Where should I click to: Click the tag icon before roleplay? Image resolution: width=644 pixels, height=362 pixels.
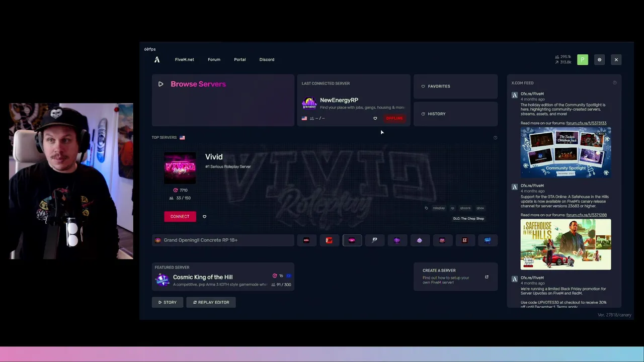pyautogui.click(x=426, y=208)
